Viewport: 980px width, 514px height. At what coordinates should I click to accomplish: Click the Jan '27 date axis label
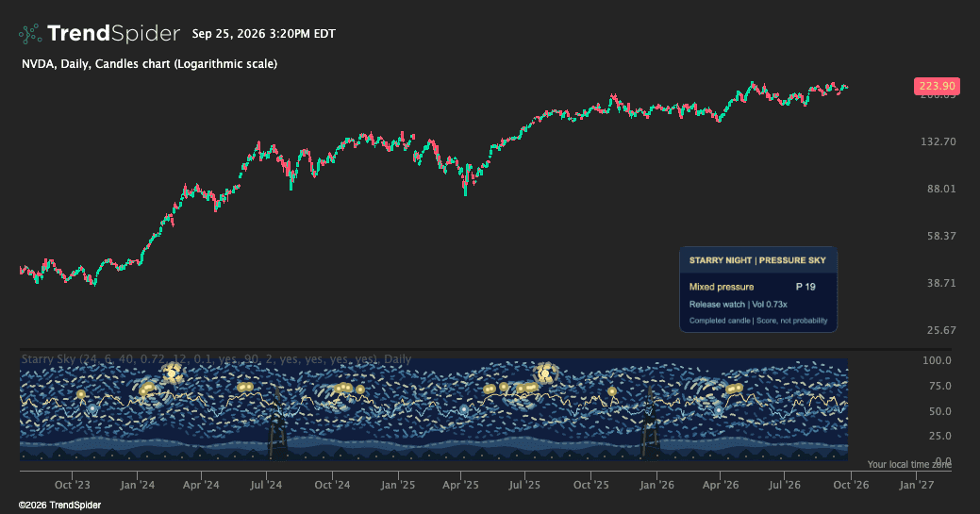(x=916, y=485)
